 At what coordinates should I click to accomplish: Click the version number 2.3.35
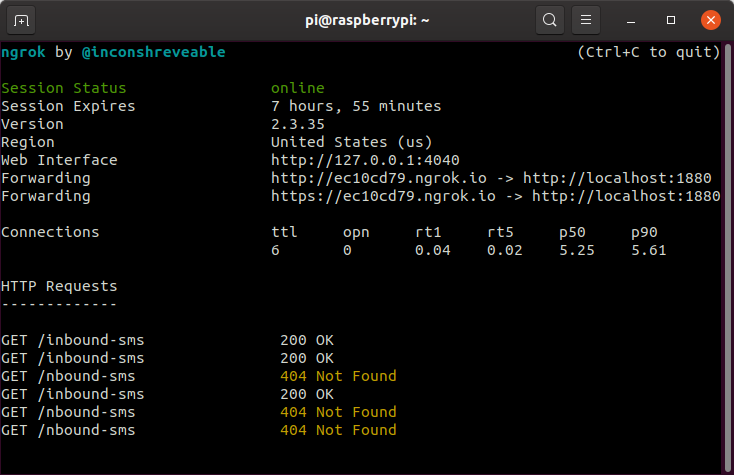(298, 124)
